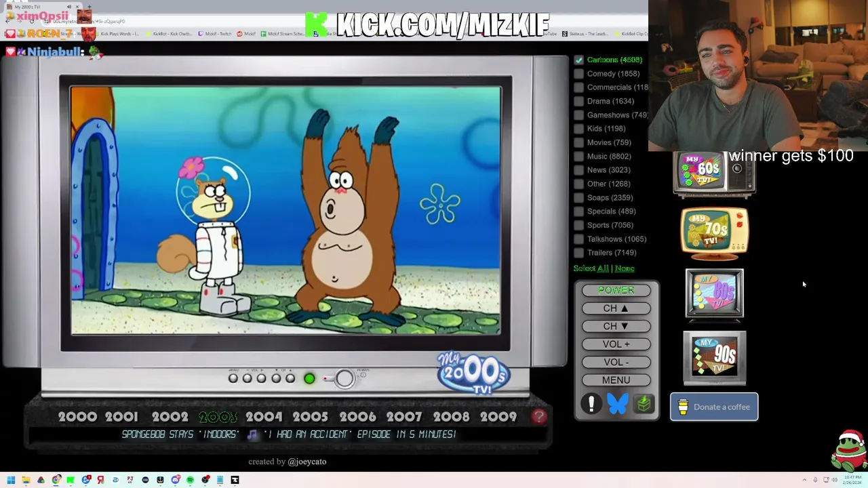Image resolution: width=868 pixels, height=488 pixels.
Task: Enable the Commercials category checkbox
Action: coord(578,87)
